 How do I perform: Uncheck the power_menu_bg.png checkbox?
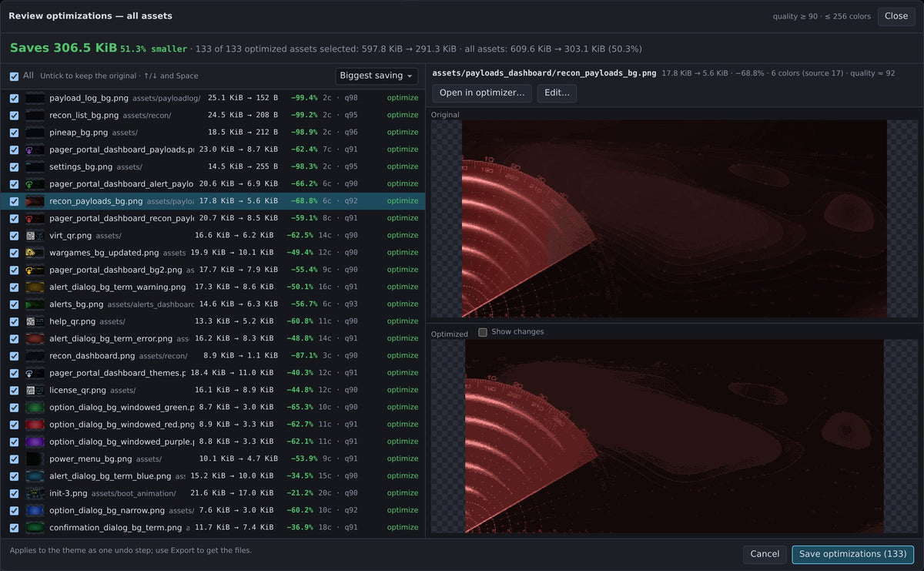(x=14, y=458)
